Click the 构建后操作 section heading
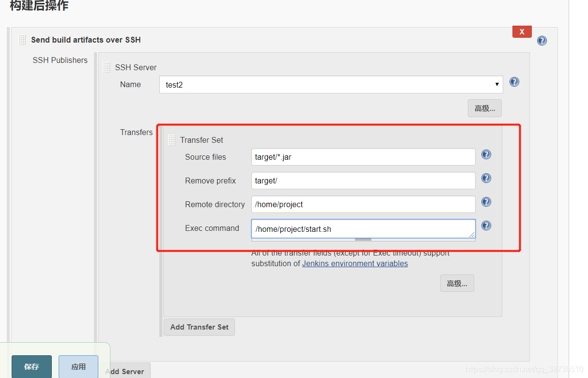The height and width of the screenshot is (378, 588). [39, 6]
